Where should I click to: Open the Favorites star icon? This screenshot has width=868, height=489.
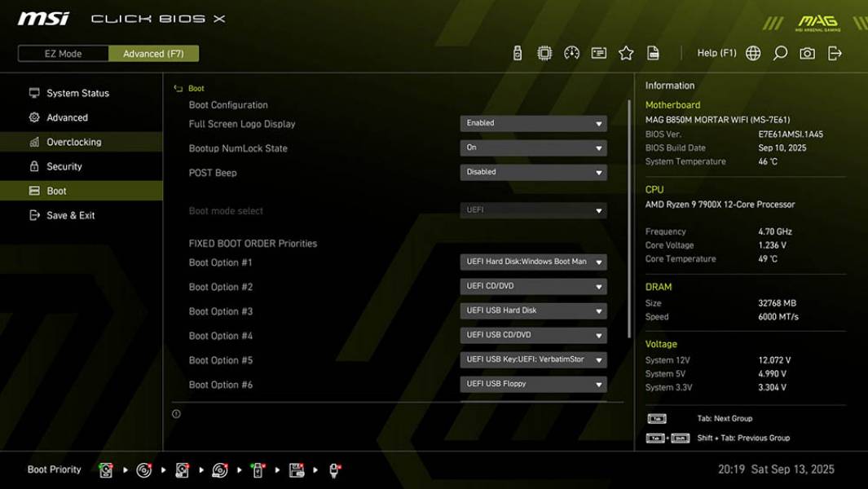[x=626, y=52]
